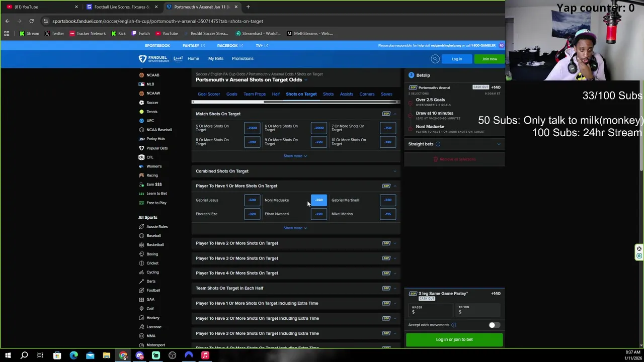Deselect Noni Madueke -350 odds

(319, 200)
